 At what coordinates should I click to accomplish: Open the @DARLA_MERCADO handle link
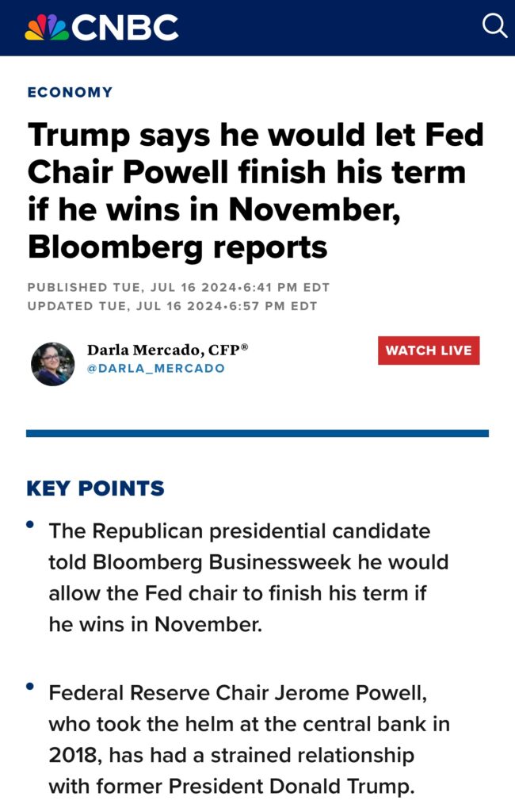coord(155,369)
